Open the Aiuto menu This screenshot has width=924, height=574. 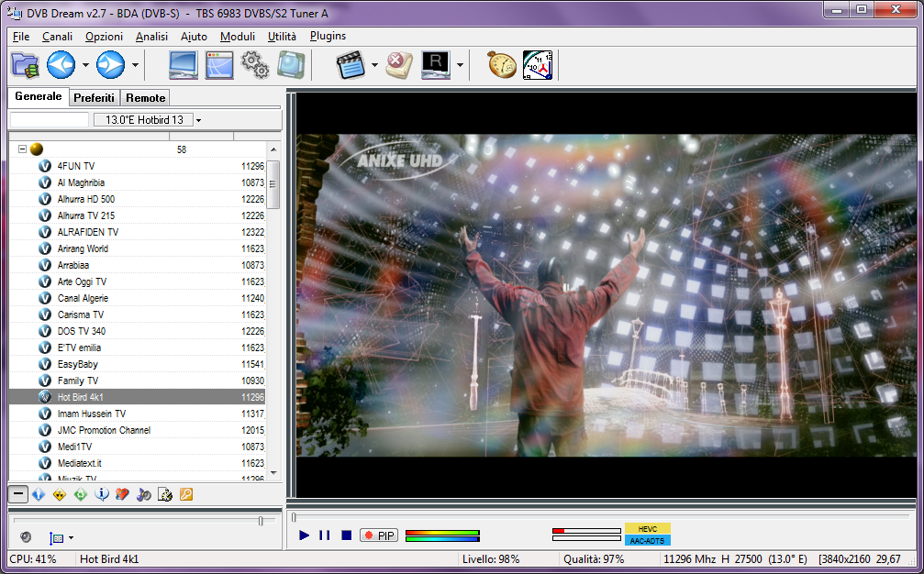pyautogui.click(x=194, y=37)
